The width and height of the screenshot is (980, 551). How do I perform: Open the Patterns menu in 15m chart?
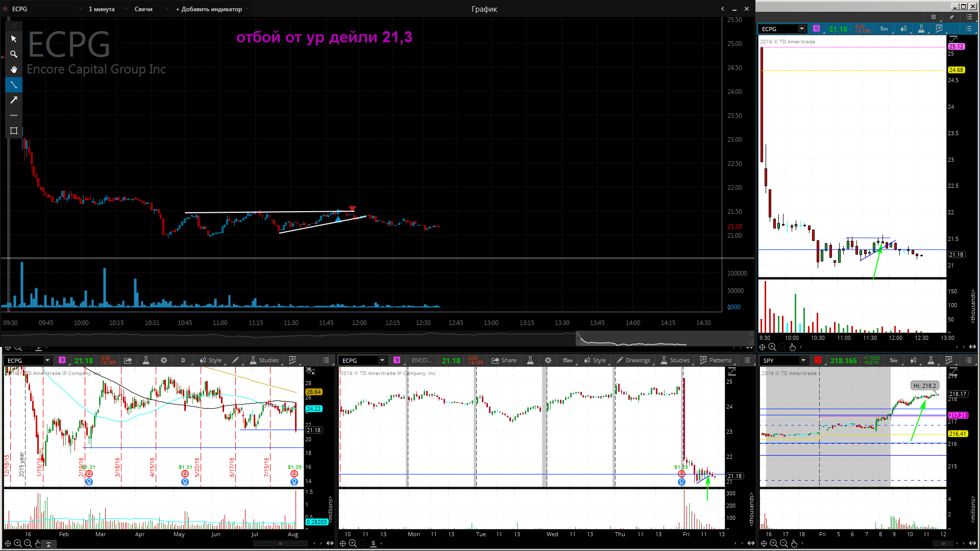pyautogui.click(x=715, y=360)
